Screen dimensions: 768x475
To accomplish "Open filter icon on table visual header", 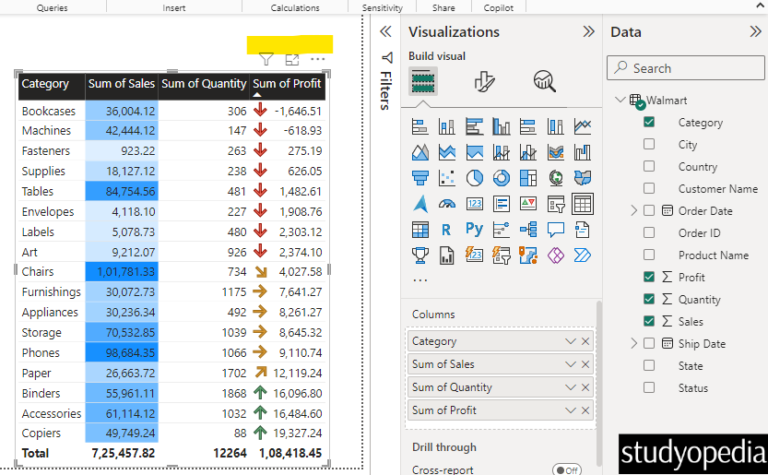I will tap(265, 59).
